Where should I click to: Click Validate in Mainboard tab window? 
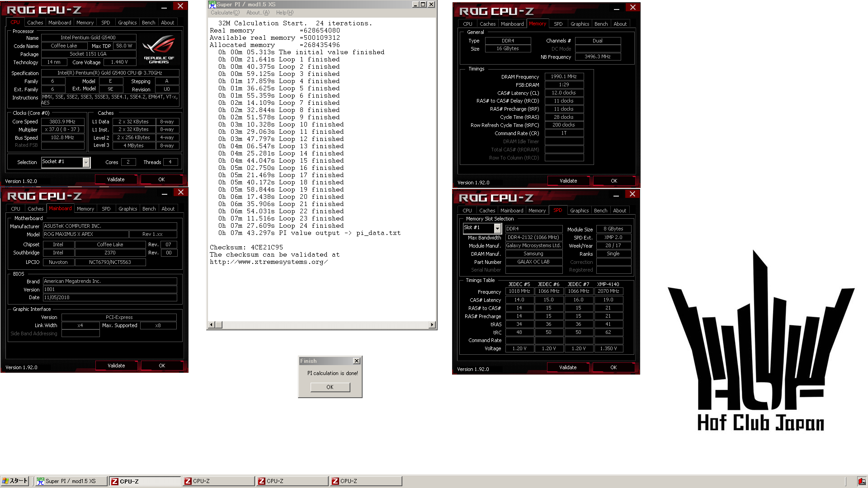(116, 366)
